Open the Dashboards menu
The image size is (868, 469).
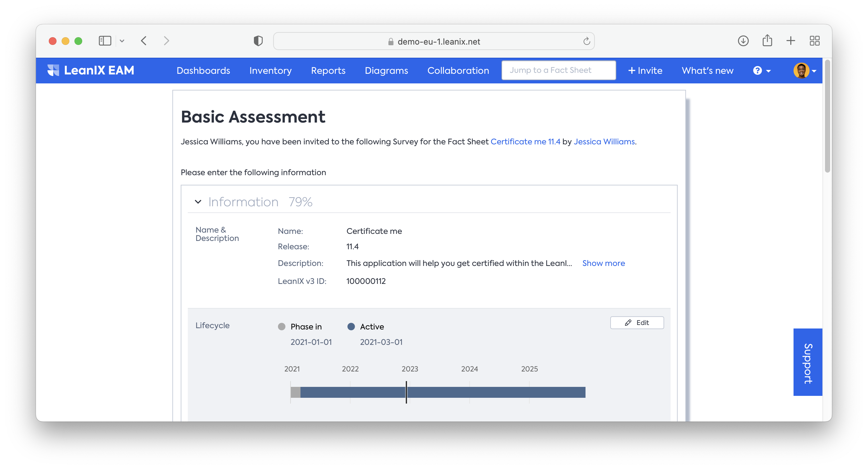click(203, 71)
